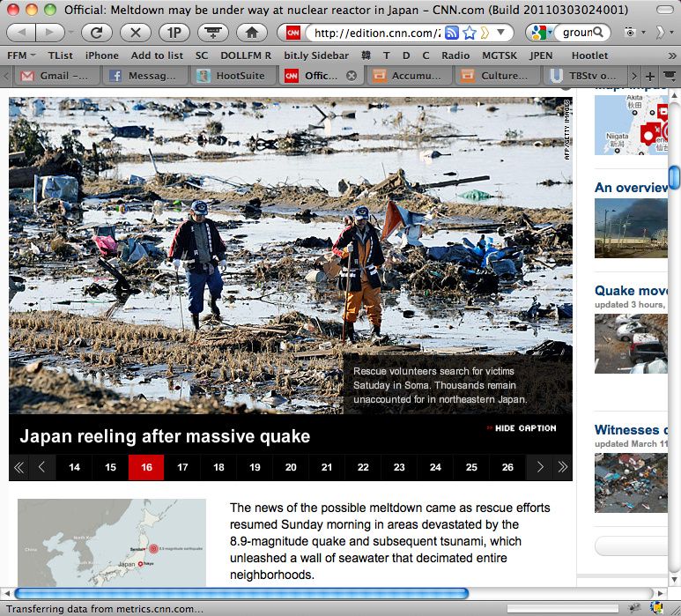Viewport: 681px width, 616px height.
Task: Switch to the Gmail tab
Action: point(55,76)
